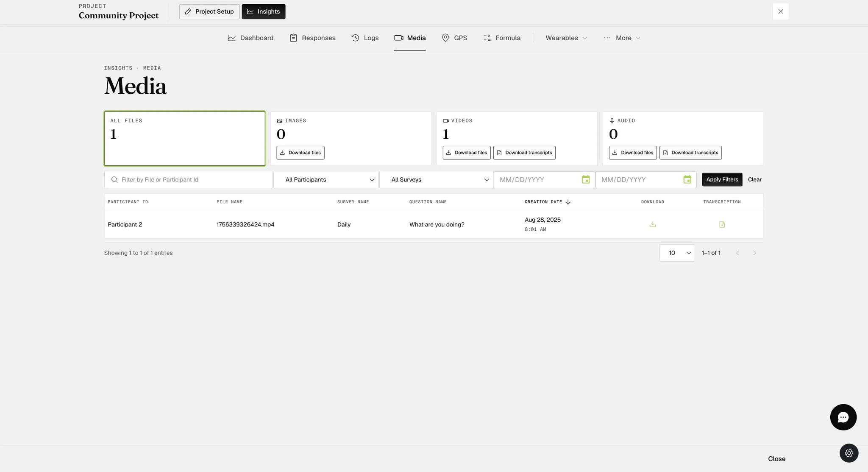Viewport: 868px width, 472px height.
Task: Select the All Files card
Action: pos(185,139)
